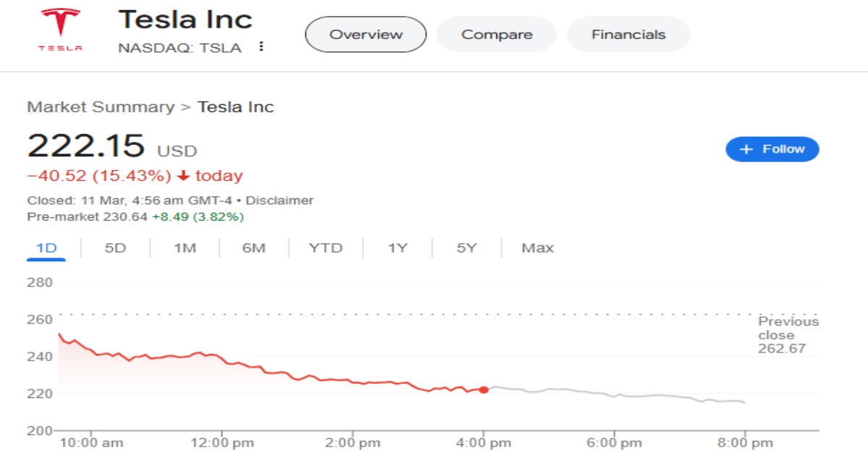
Task: Open the three-dot options menu beside TSLA
Action: pos(261,47)
